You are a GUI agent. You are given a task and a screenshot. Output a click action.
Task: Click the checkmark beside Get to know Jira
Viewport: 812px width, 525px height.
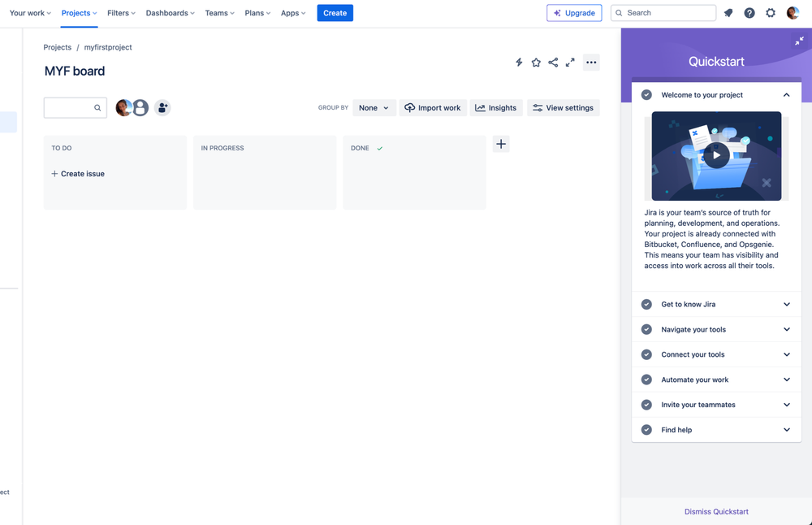pos(646,304)
